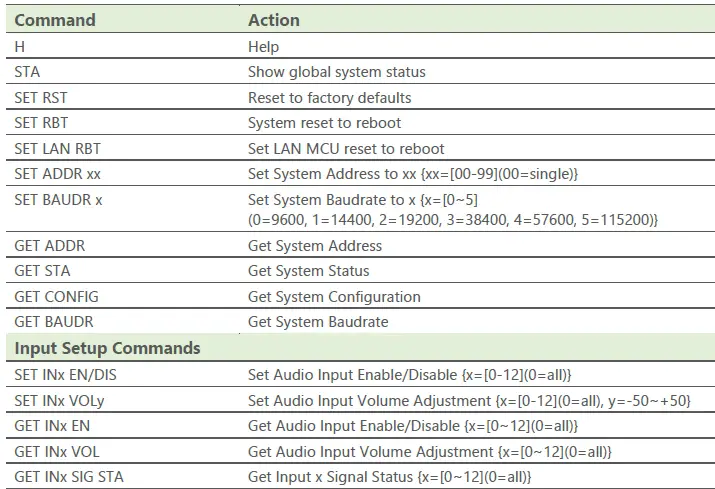
Task: Select the SET RST command
Action: 41,98
